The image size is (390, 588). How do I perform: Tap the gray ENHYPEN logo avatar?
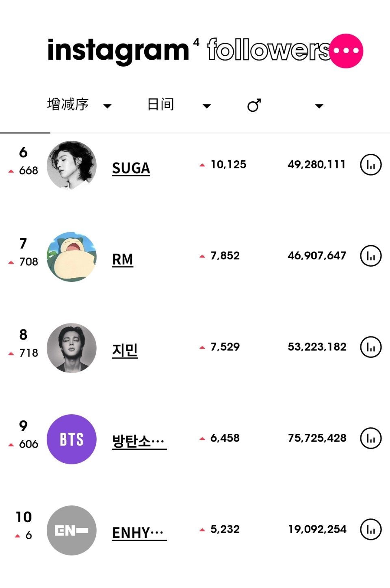click(x=72, y=530)
